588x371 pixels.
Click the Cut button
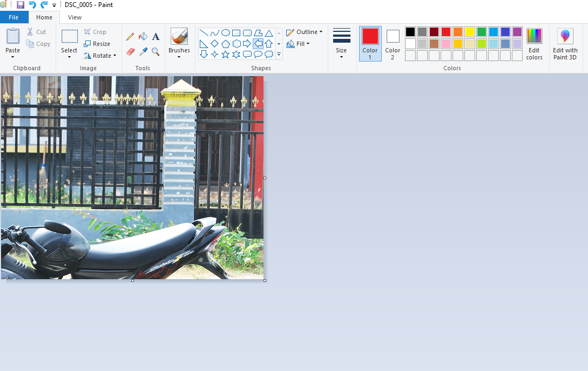coord(36,32)
